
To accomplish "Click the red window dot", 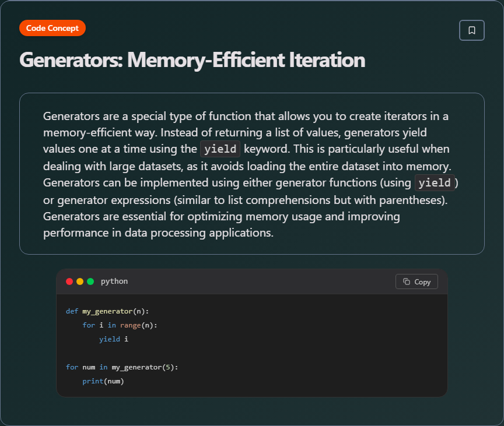I will tap(69, 281).
